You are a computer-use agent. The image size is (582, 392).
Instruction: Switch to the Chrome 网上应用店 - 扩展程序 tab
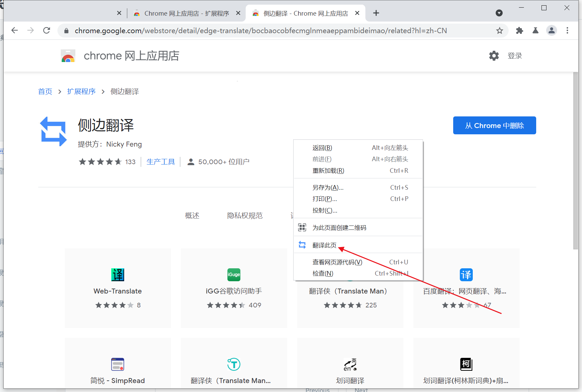tap(187, 13)
